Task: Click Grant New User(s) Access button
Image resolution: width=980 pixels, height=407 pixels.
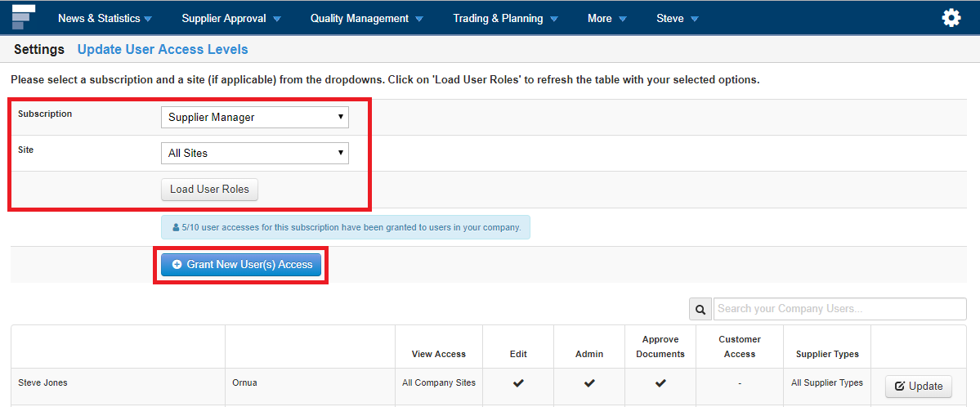Action: click(x=242, y=265)
